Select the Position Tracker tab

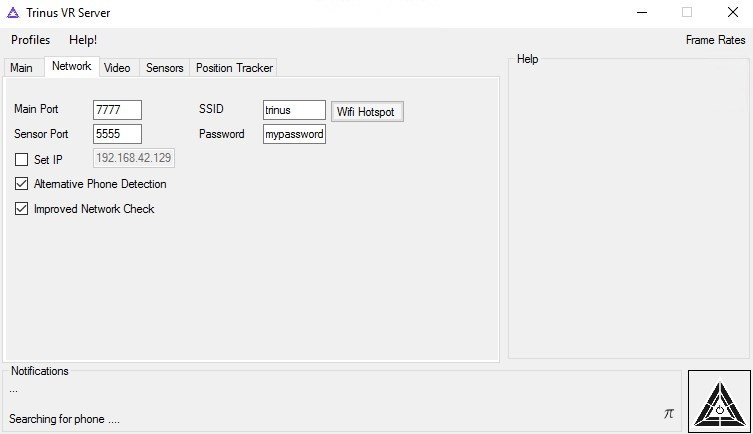click(234, 68)
